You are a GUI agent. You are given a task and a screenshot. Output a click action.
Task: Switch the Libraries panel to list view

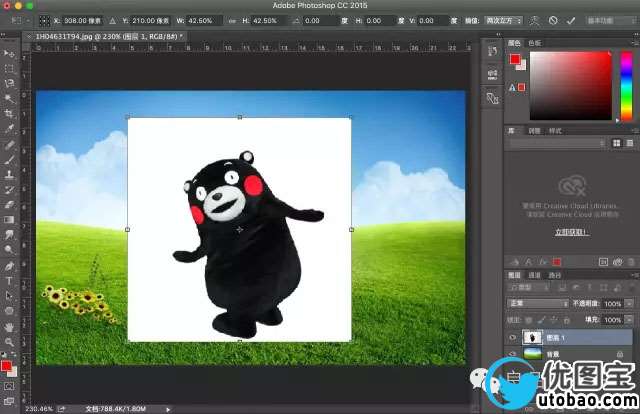pyautogui.click(x=629, y=143)
